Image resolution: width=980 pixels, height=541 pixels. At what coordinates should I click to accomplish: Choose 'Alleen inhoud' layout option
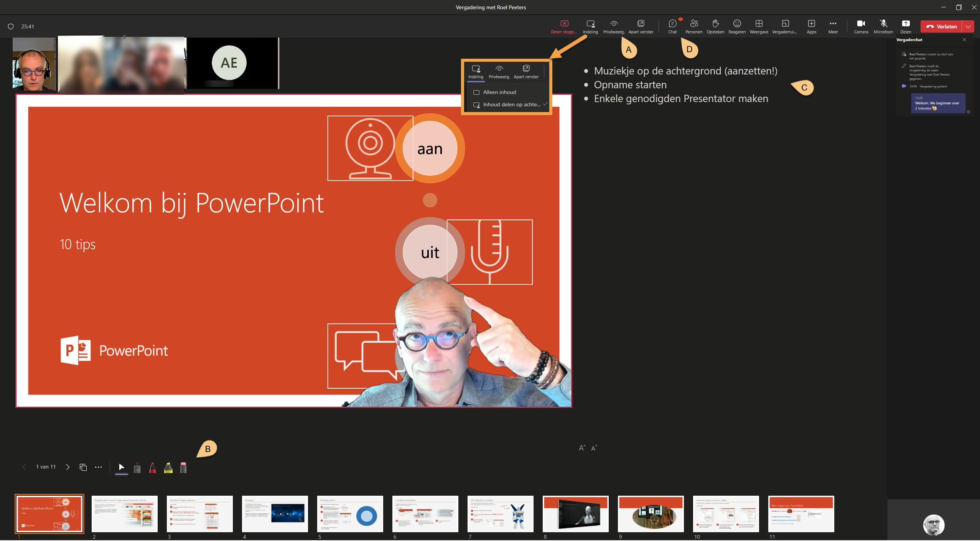coord(499,92)
